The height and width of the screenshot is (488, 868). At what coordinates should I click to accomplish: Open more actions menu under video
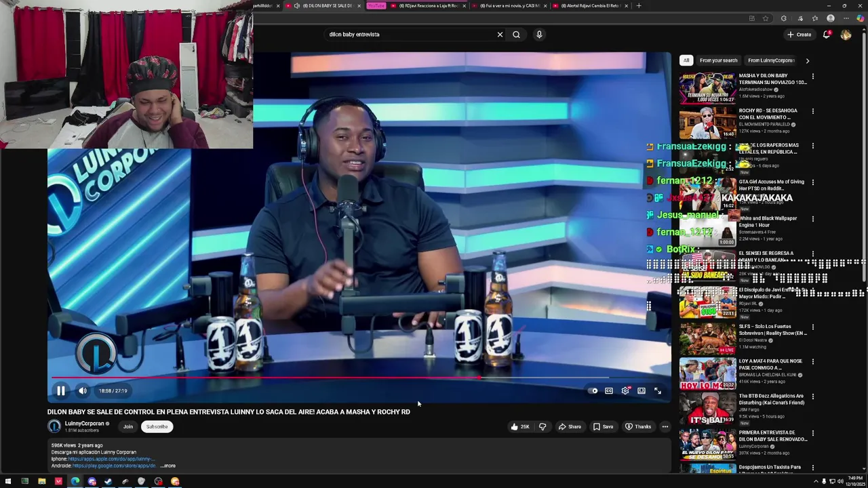point(665,426)
